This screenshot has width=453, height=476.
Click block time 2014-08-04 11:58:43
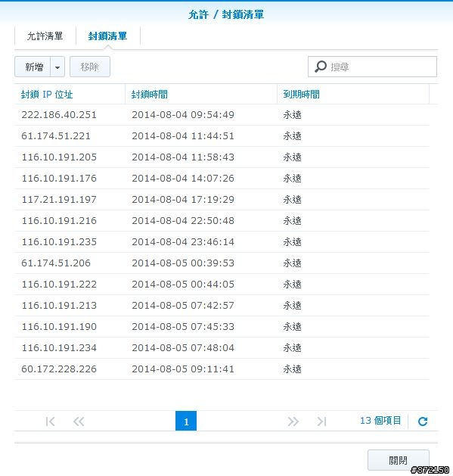(x=183, y=157)
